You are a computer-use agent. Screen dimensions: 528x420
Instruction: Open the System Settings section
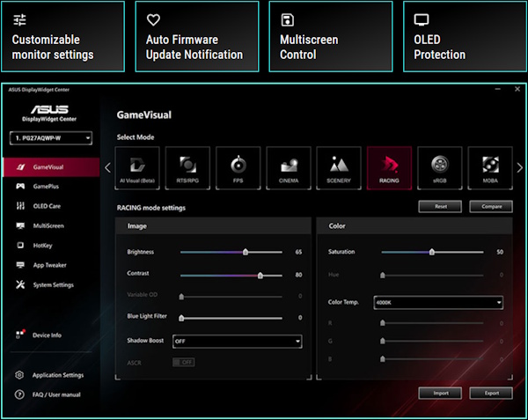(x=51, y=284)
